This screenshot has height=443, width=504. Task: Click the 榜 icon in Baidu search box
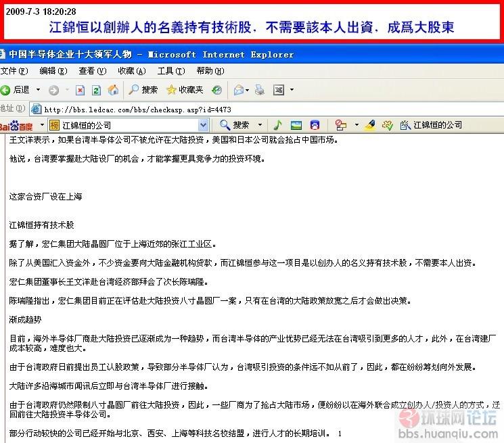[54, 125]
